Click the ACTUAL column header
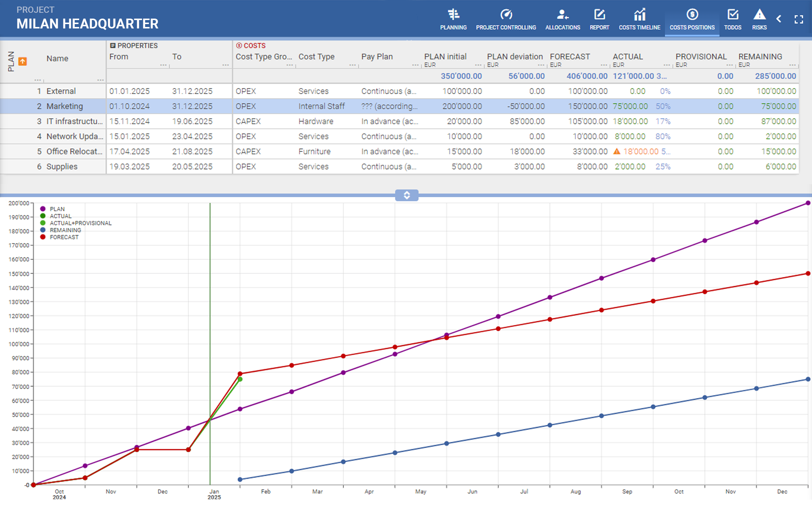Screen dimensions: 812x505 pos(627,57)
